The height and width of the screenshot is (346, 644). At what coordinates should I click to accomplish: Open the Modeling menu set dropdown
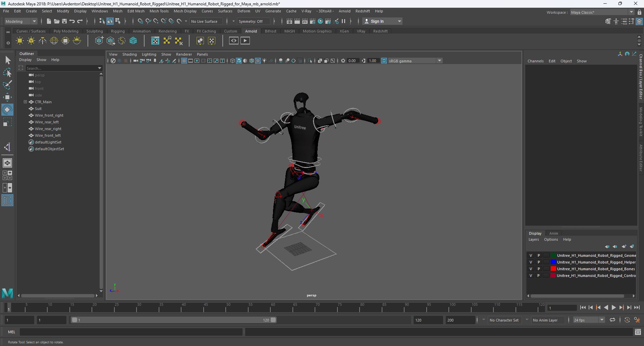[x=21, y=21]
